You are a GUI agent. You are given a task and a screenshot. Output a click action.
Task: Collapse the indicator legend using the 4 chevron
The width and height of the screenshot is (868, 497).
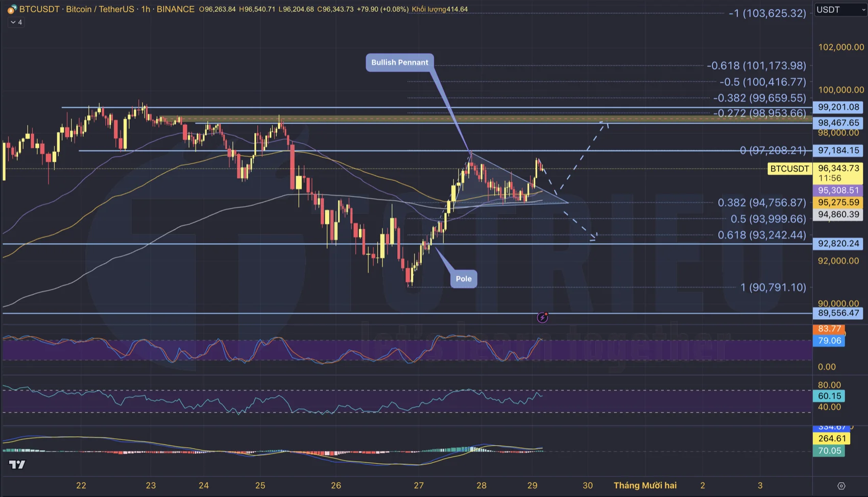click(16, 22)
